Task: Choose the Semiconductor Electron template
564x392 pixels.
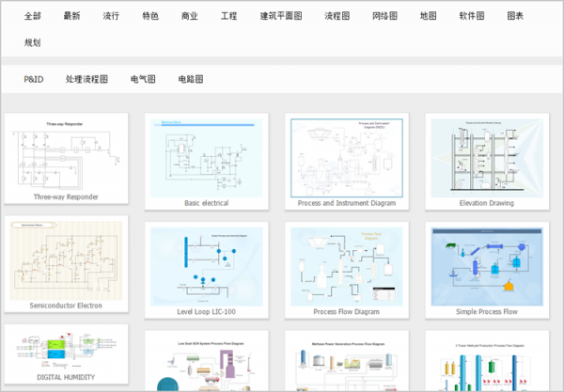Action: [66, 262]
